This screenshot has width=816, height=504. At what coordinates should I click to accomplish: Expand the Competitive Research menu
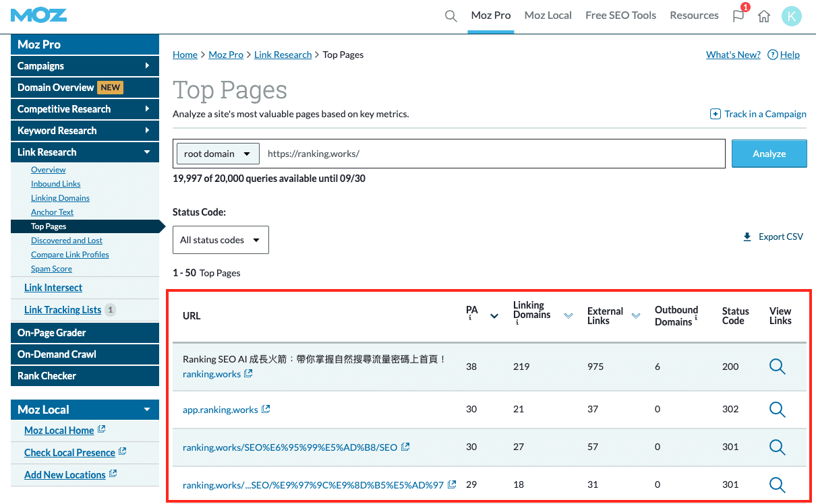85,109
